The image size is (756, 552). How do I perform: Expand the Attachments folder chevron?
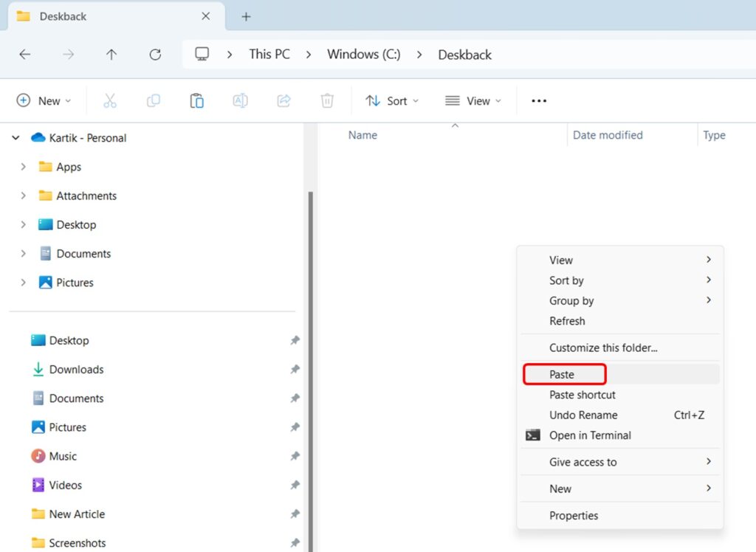click(23, 196)
